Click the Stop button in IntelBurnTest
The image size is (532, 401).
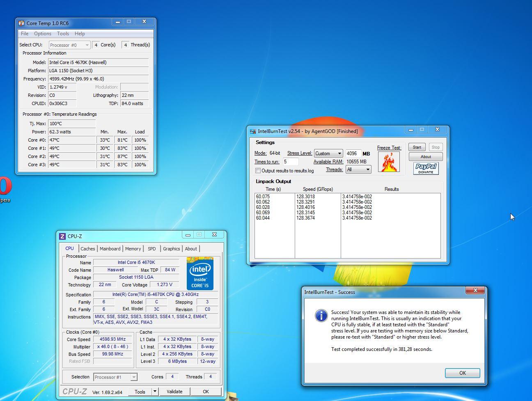[436, 147]
